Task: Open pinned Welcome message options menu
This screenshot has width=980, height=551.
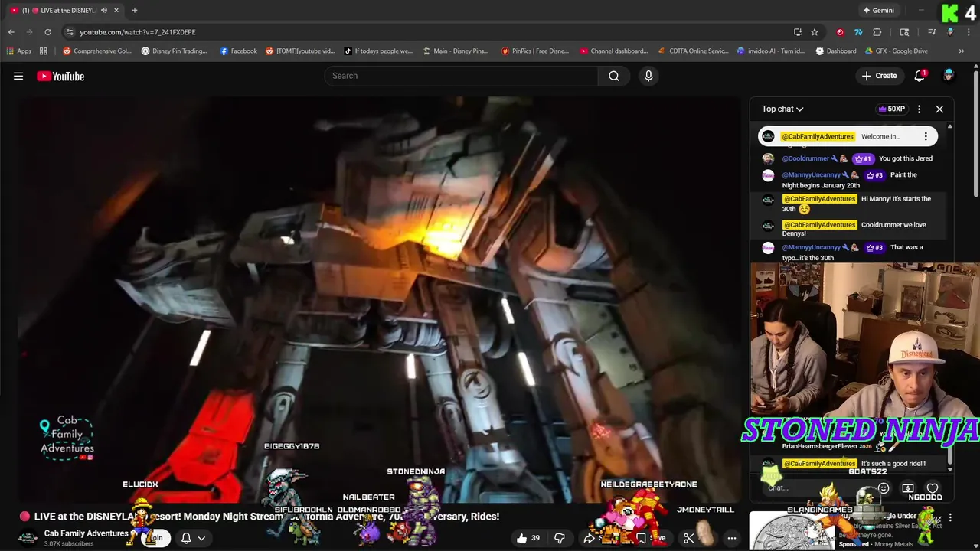Action: tap(926, 136)
